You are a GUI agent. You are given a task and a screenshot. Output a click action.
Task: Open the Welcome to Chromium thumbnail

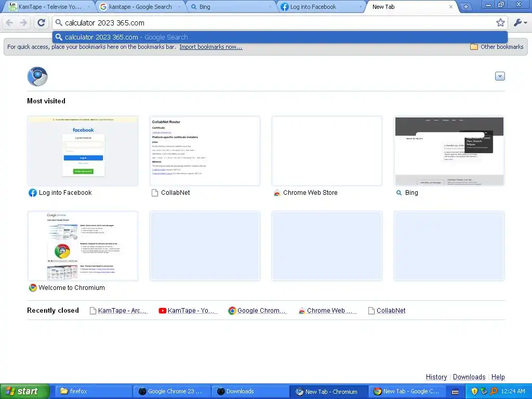tap(83, 246)
